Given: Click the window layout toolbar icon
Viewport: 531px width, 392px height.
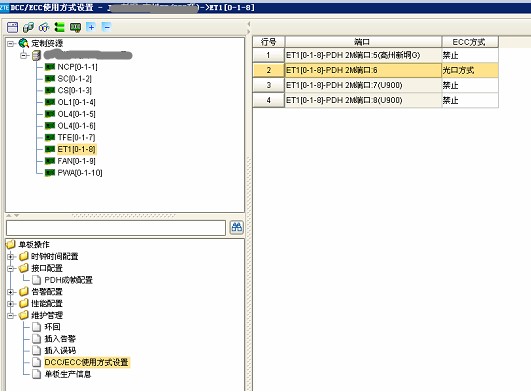Looking at the screenshot, I should [x=13, y=27].
